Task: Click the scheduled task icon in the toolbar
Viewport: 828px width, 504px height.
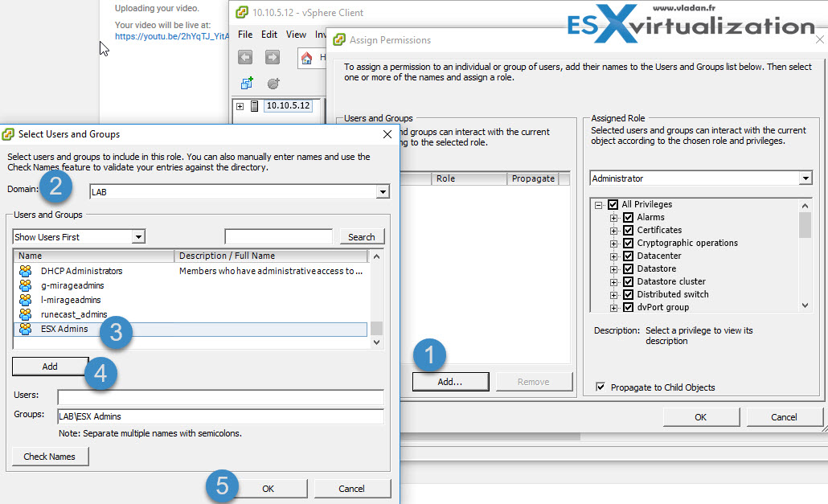Action: (273, 84)
